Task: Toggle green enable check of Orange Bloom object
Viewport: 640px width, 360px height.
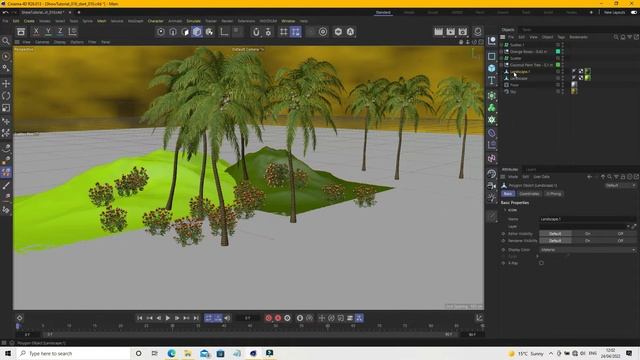Action: [x=558, y=51]
